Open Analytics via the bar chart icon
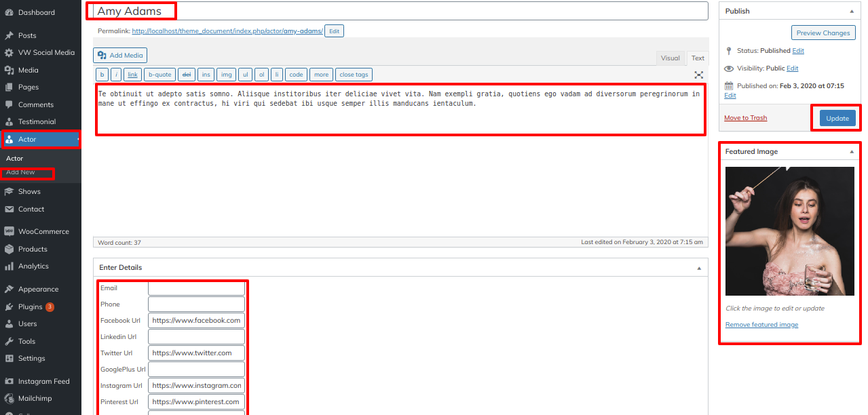 pyautogui.click(x=9, y=266)
